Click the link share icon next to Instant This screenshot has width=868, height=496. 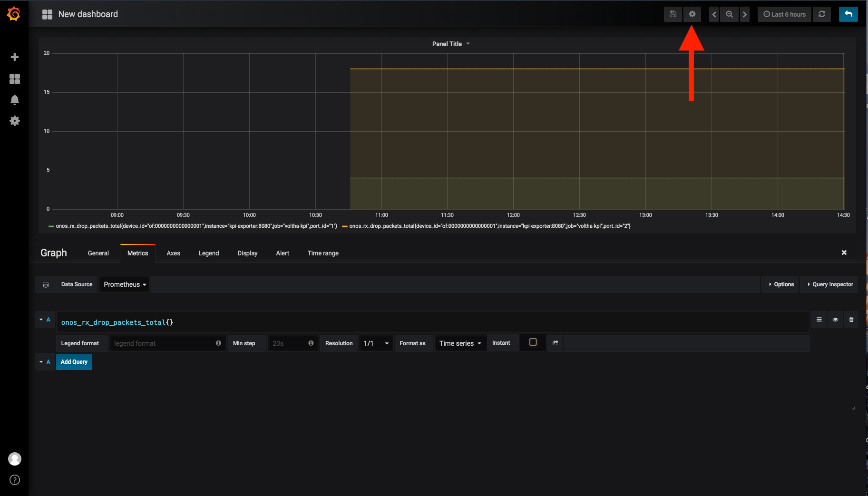coord(555,343)
